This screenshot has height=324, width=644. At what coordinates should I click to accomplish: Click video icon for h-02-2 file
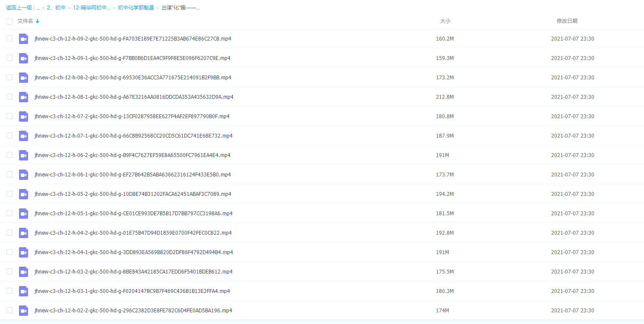(23, 311)
